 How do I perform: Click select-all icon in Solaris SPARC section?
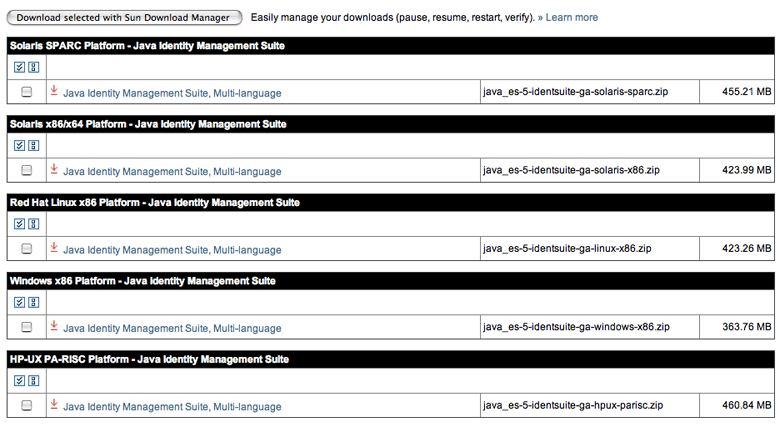click(x=20, y=67)
